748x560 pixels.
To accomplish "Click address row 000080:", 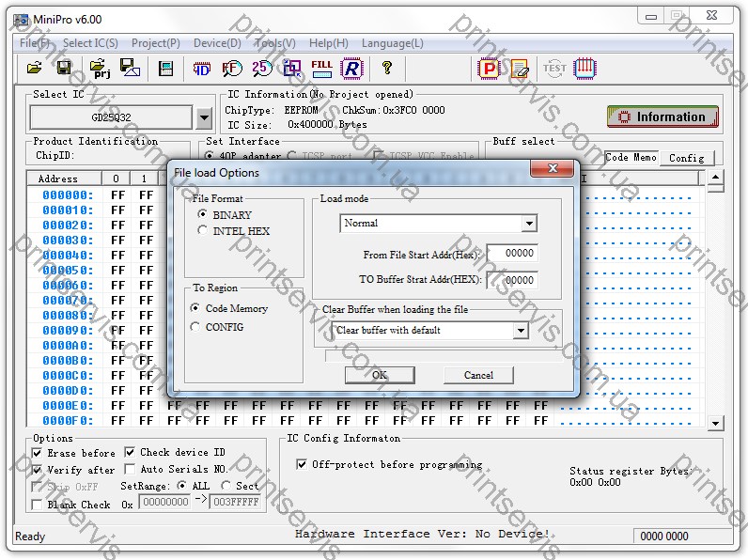I will coord(68,316).
